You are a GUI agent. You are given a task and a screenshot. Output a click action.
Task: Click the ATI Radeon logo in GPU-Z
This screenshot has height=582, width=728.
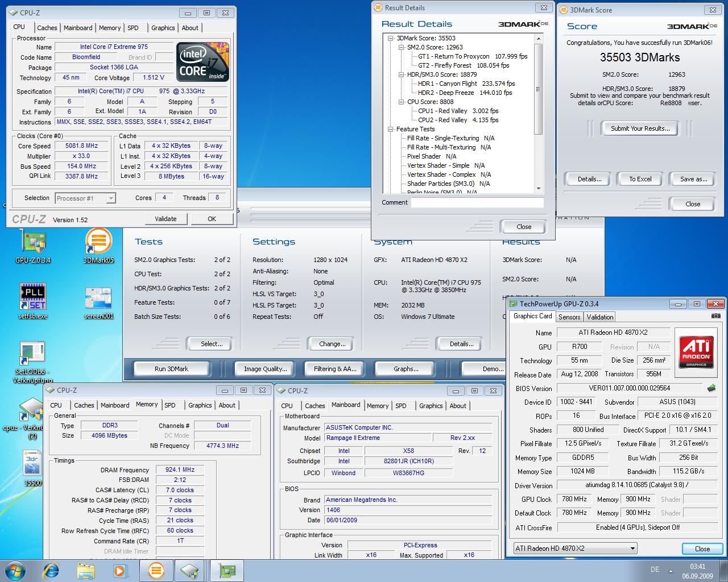click(697, 352)
